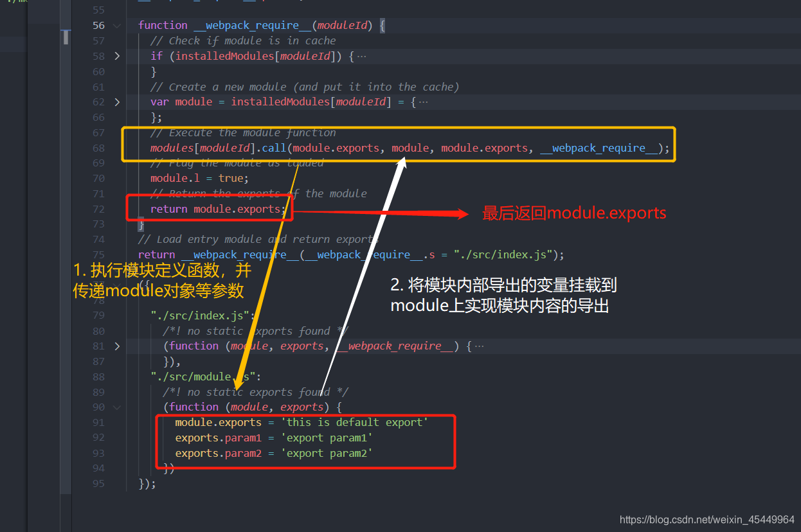The image size is (801, 532).
Task: Collapse the __webpack_require__ function on line 56
Action: (x=116, y=25)
